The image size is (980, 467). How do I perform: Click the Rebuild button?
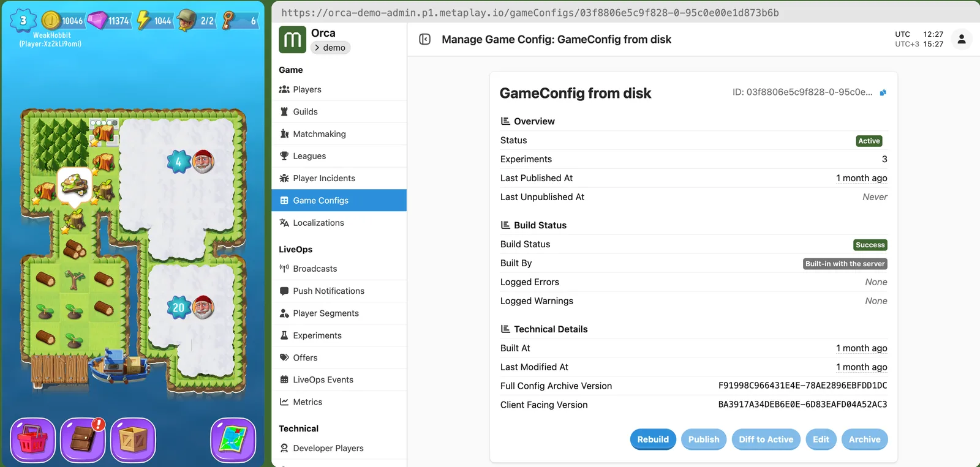coord(653,439)
